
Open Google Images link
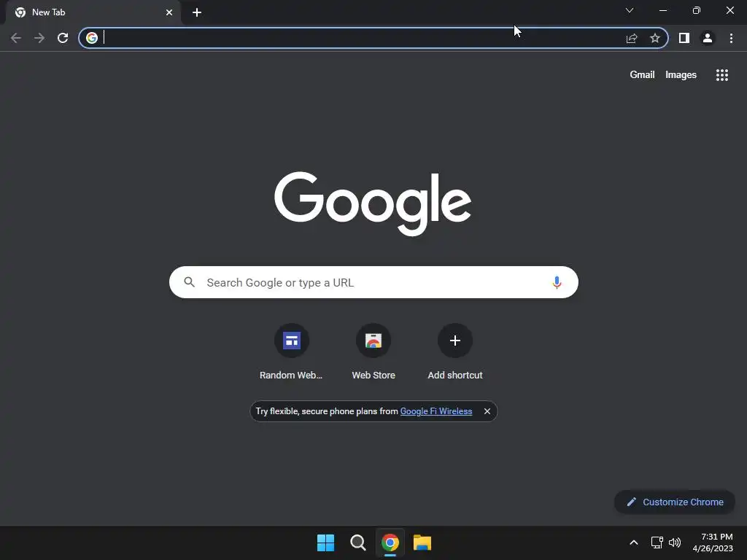(681, 75)
